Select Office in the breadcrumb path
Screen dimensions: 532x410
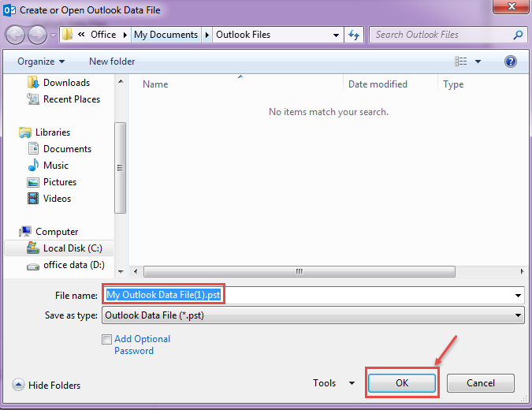103,35
